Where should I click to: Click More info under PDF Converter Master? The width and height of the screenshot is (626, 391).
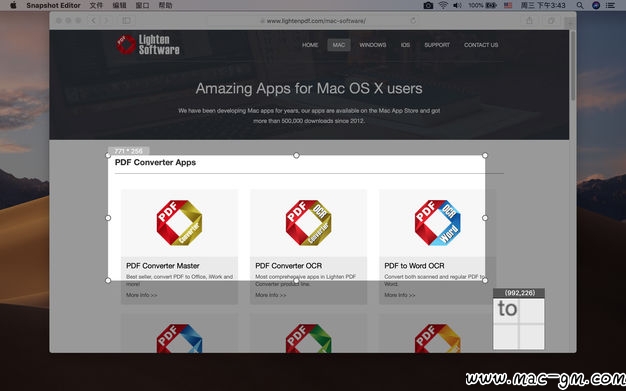[141, 295]
